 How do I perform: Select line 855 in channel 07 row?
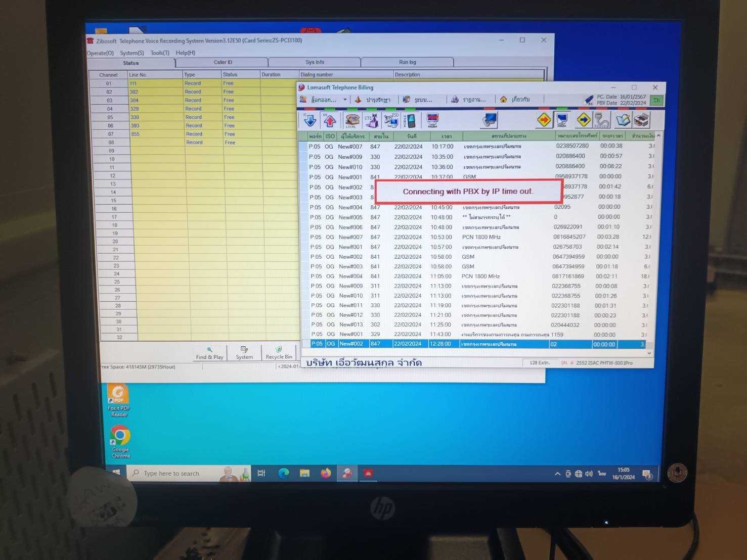tap(136, 134)
